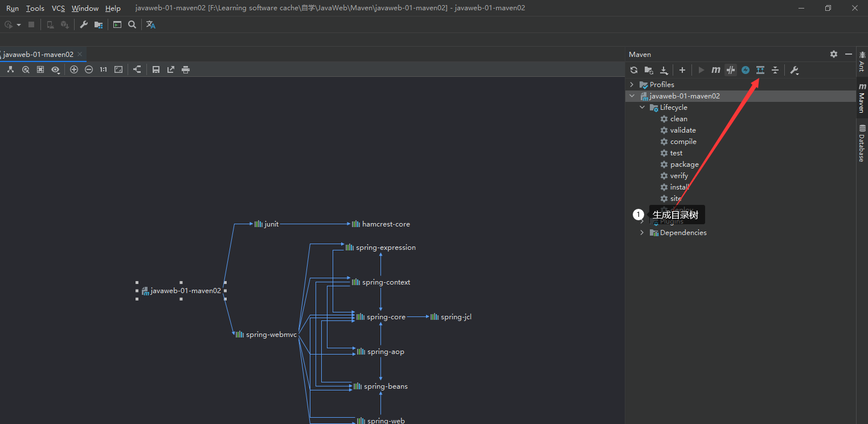Open the Help menu
This screenshot has width=868, height=424.
[x=113, y=8]
